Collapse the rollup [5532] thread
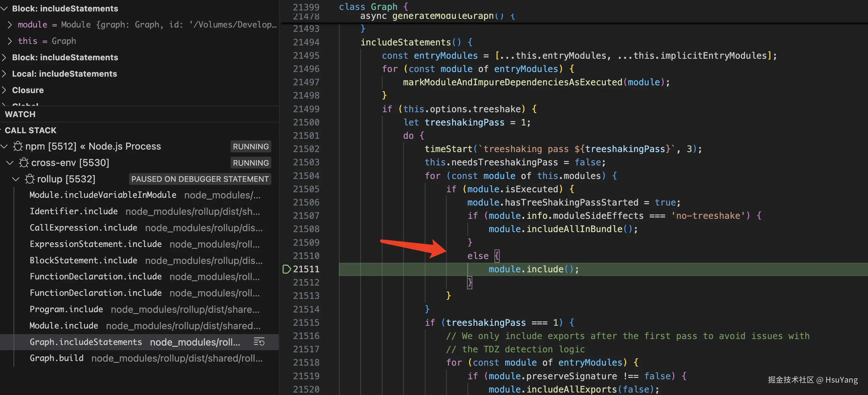This screenshot has width=868, height=395. pyautogui.click(x=15, y=179)
